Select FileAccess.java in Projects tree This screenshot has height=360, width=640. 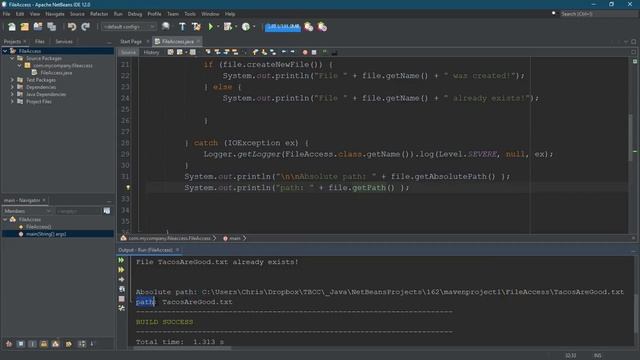coord(56,73)
